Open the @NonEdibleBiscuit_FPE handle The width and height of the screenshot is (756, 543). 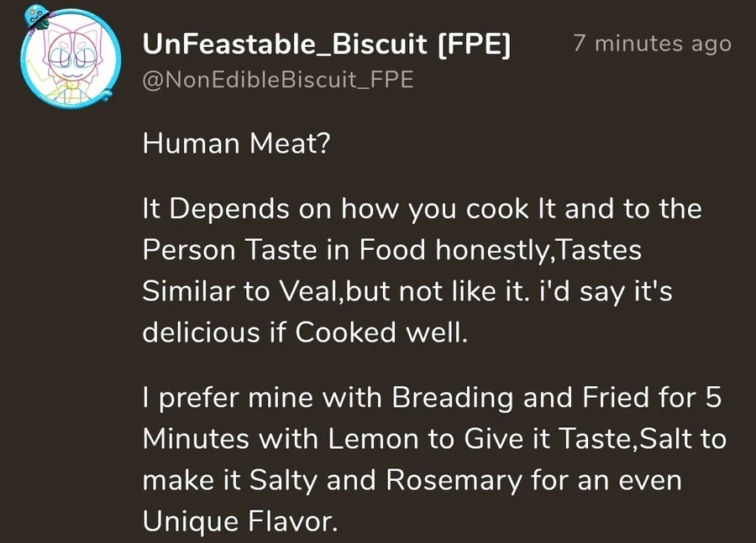coord(278,80)
